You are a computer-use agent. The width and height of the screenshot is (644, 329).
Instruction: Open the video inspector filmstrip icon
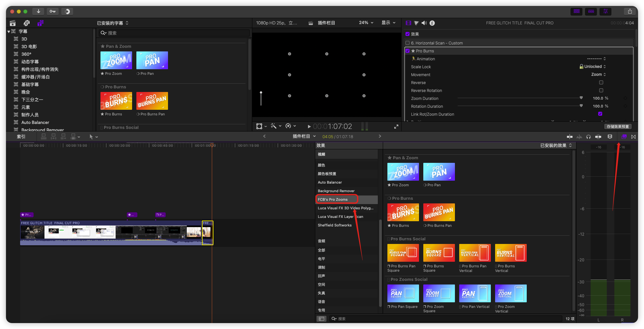408,23
